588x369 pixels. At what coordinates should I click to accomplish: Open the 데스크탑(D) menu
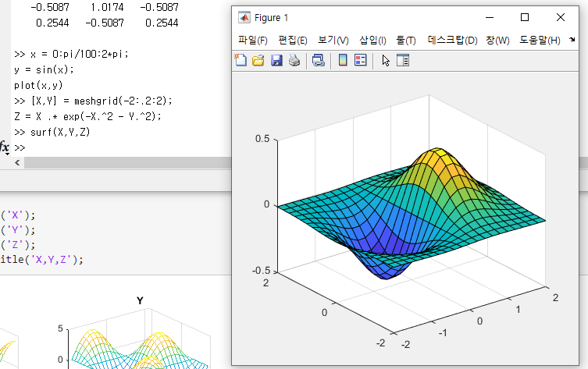[452, 41]
